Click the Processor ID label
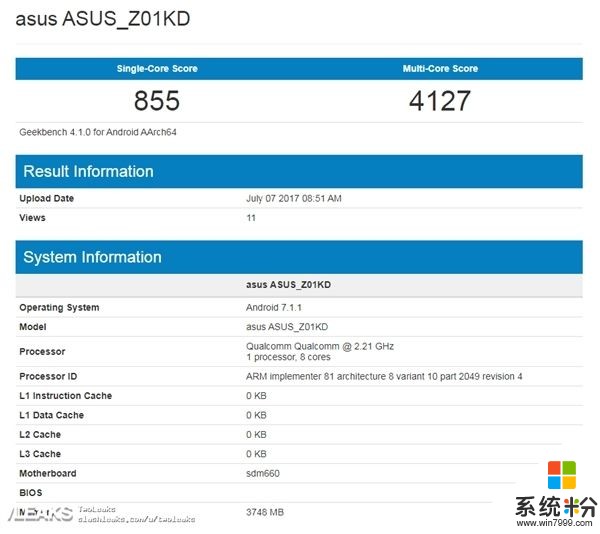The height and width of the screenshot is (534, 600). (48, 376)
